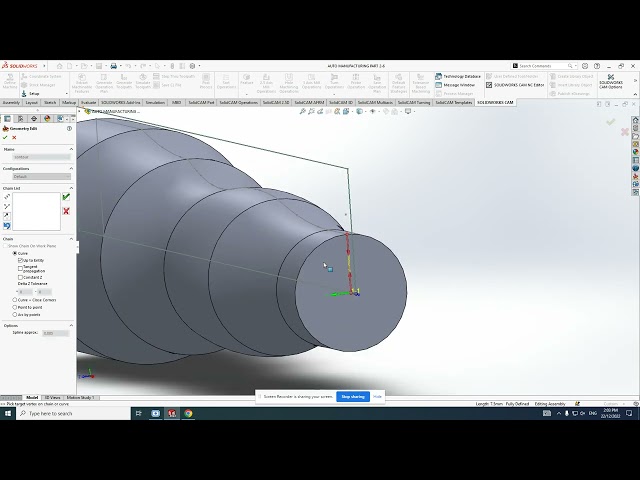Screen dimensions: 640x480
Task: Accept chain with large green check
Action: coord(66,197)
